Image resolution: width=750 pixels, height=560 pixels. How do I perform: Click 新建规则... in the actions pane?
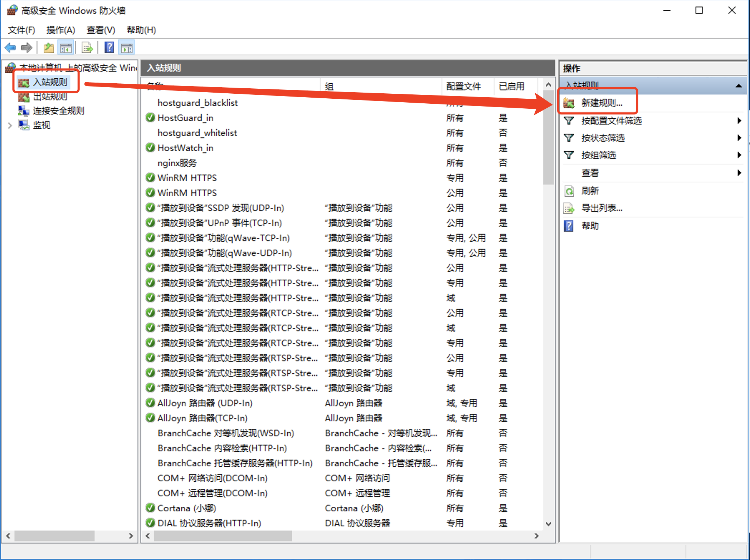coord(602,103)
